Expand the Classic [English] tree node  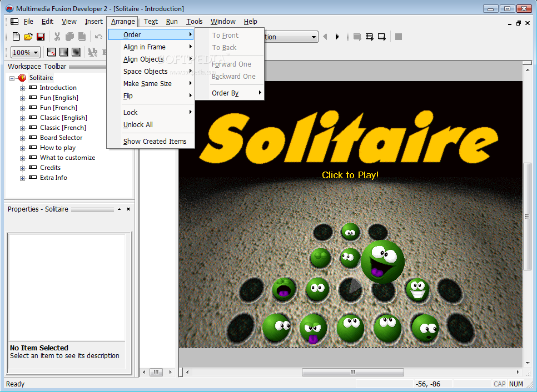click(x=22, y=118)
